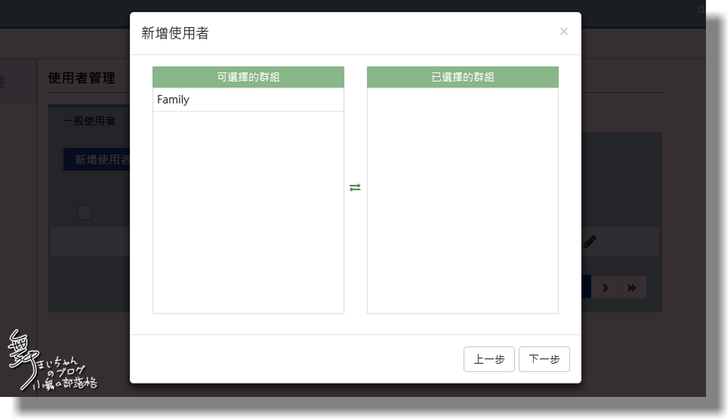Click the 已選擇的群組 list header
Image resolution: width=728 pixels, height=419 pixels.
pos(462,77)
